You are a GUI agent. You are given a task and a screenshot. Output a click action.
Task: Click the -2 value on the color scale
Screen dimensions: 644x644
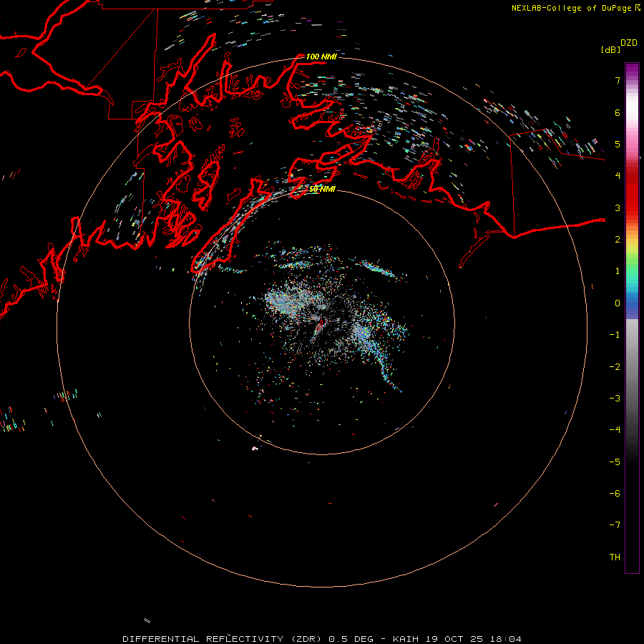[x=615, y=367]
